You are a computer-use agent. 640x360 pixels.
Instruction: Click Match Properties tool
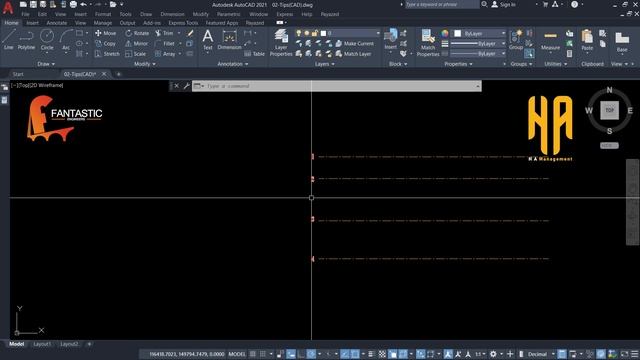coord(428,42)
